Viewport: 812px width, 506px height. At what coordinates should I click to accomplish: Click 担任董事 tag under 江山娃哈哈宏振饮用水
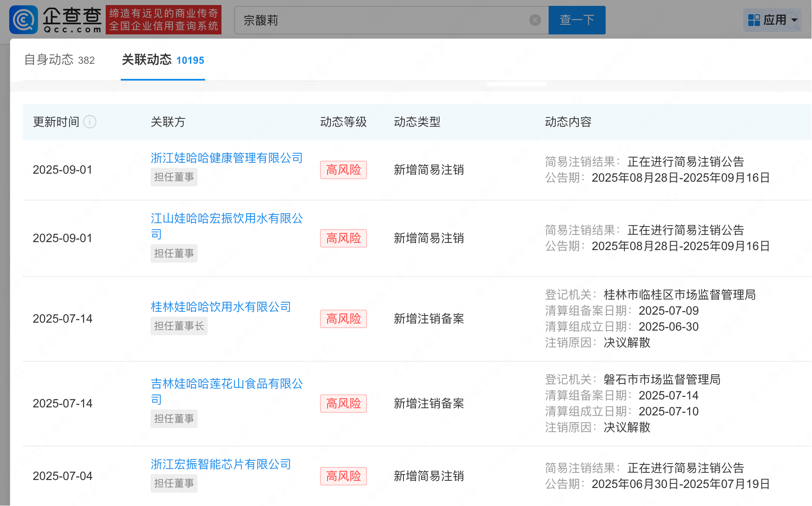tap(174, 253)
